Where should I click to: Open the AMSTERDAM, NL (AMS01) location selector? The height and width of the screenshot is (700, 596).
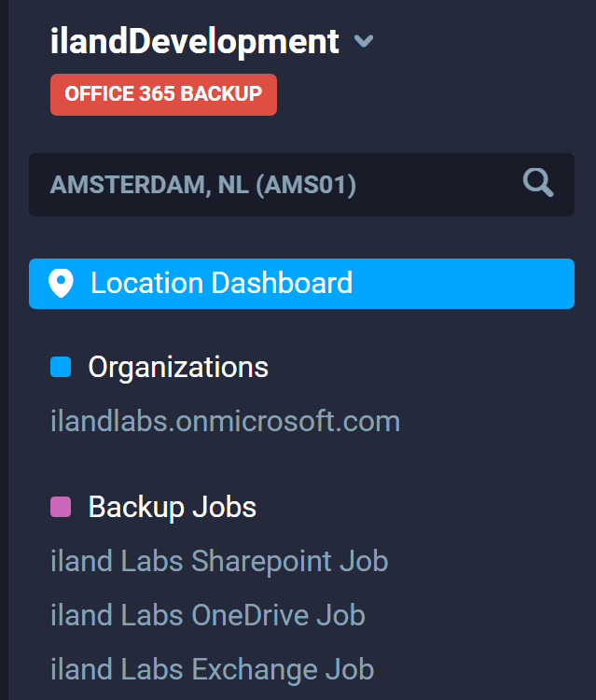(x=280, y=185)
